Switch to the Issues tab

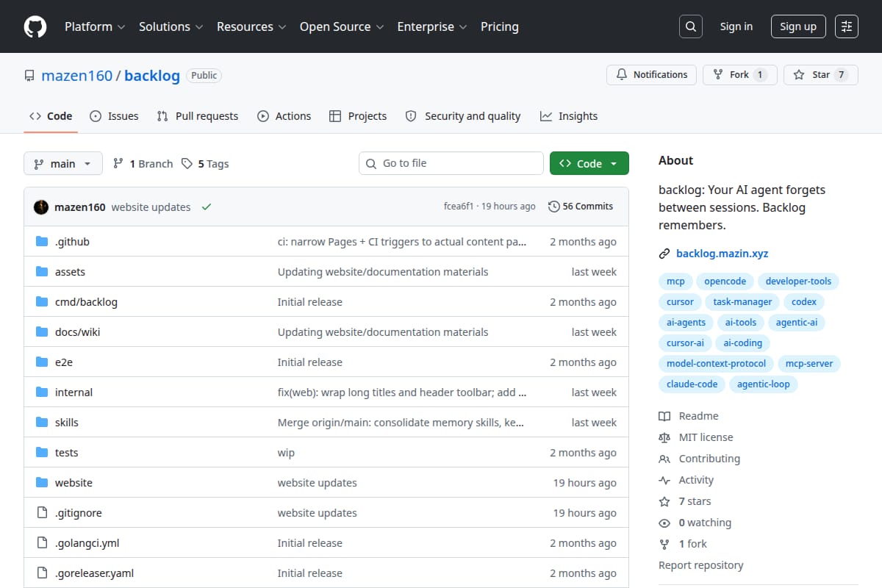(x=114, y=116)
